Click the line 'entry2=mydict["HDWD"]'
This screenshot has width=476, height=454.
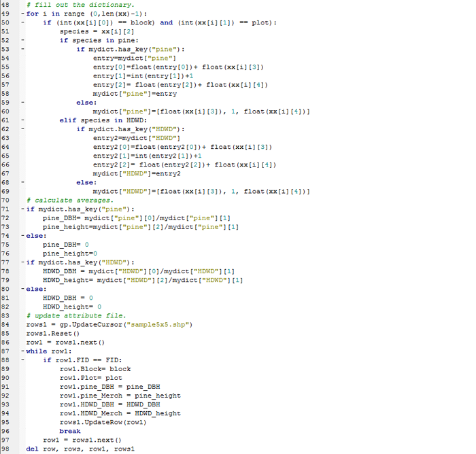coord(137,138)
